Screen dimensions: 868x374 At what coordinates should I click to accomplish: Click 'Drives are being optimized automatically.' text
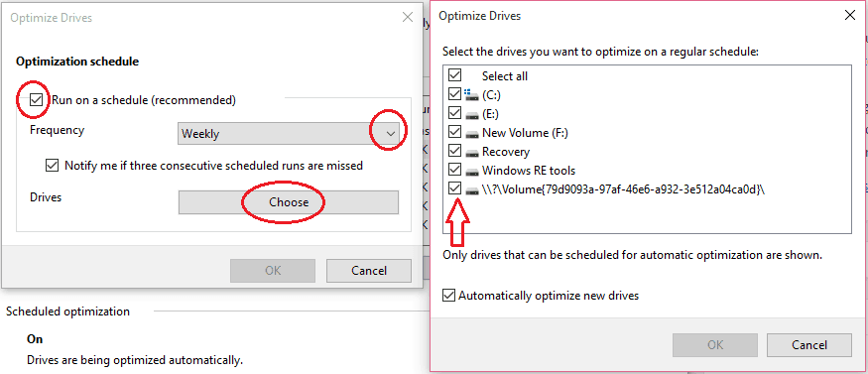pos(135,360)
